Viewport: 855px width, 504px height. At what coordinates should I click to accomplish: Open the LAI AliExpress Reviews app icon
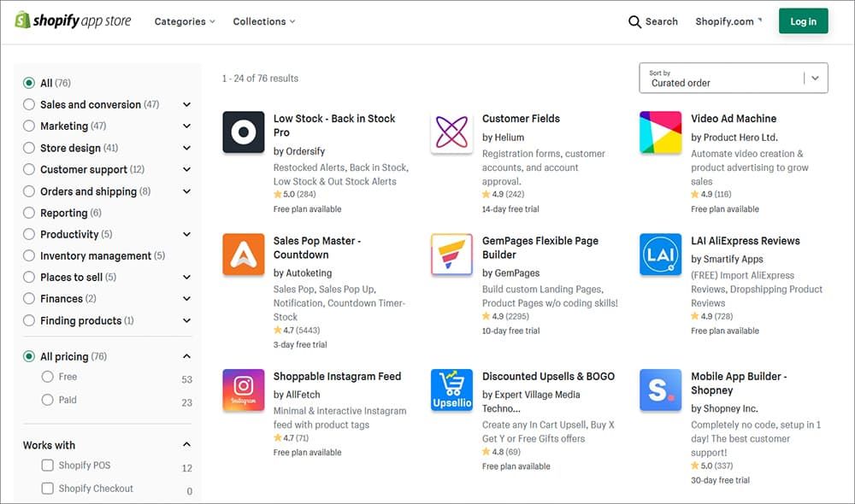tap(660, 255)
